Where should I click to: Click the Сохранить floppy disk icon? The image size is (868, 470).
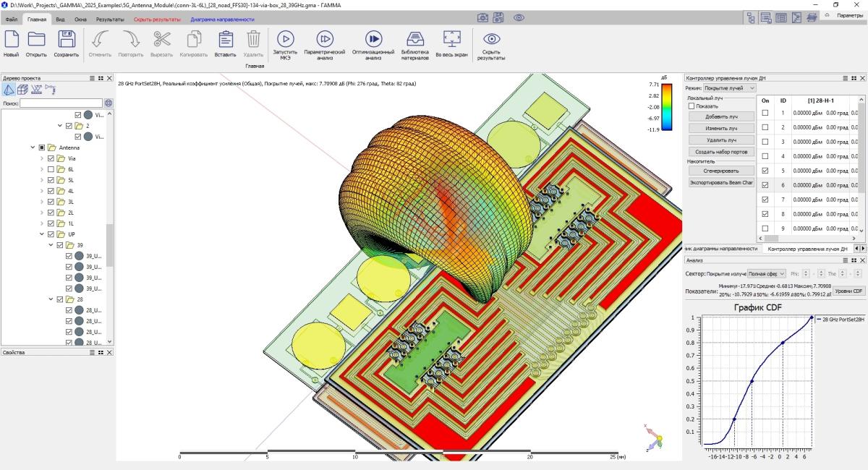(x=66, y=39)
